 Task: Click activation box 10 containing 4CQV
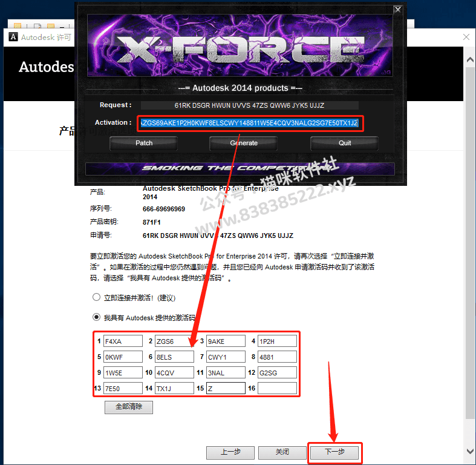174,372
